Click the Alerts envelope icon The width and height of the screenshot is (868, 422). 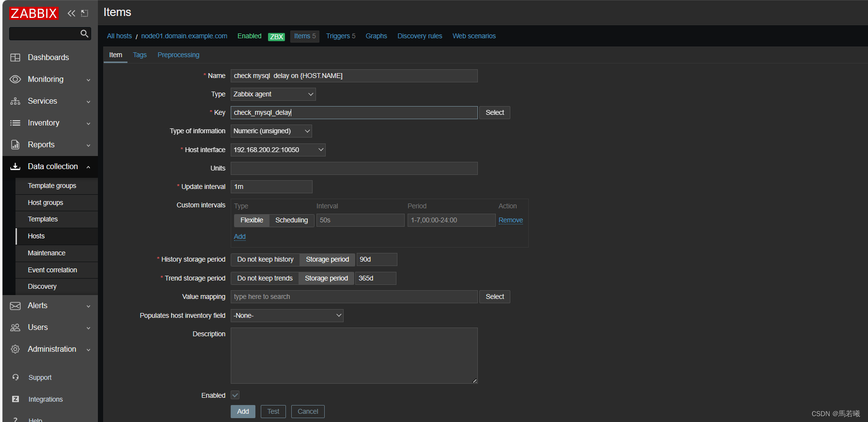click(x=16, y=306)
